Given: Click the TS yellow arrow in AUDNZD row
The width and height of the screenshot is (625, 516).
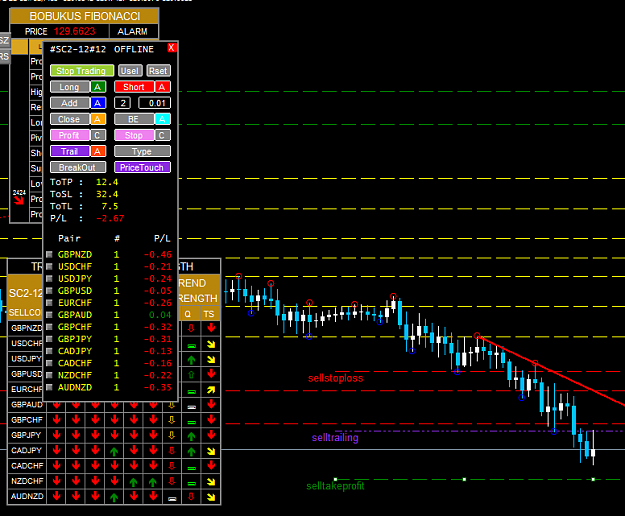Looking at the screenshot, I should coord(211,497).
